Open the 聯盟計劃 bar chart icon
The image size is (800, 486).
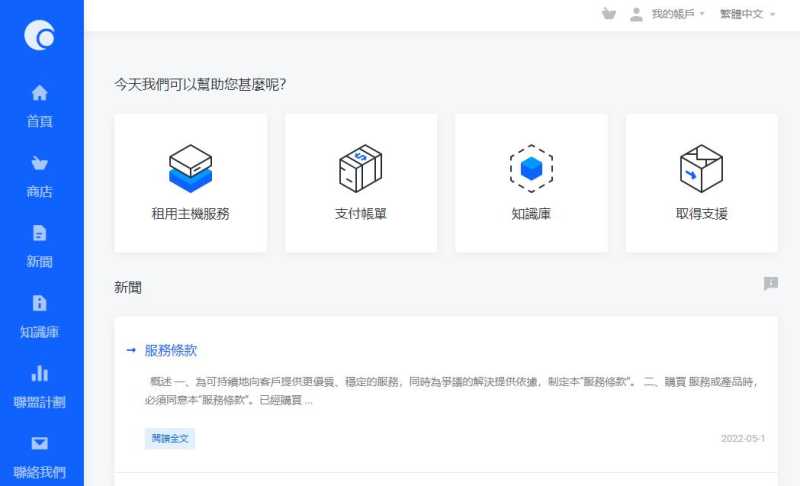39,373
